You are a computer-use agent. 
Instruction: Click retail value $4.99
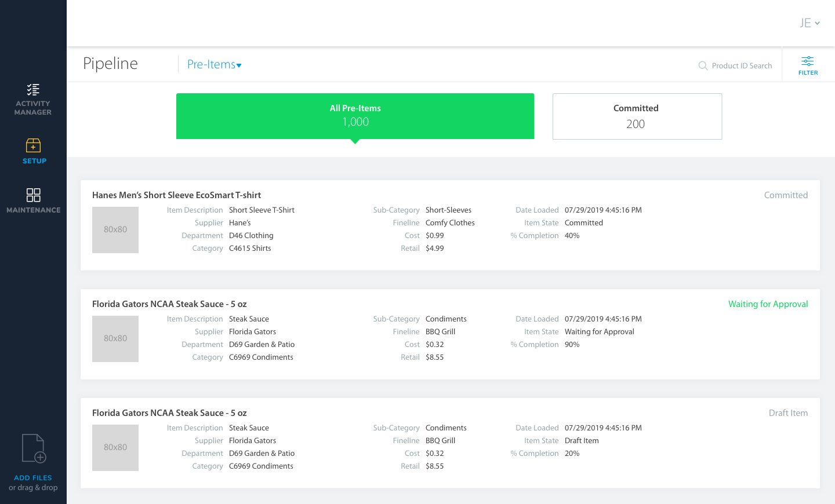pos(435,249)
